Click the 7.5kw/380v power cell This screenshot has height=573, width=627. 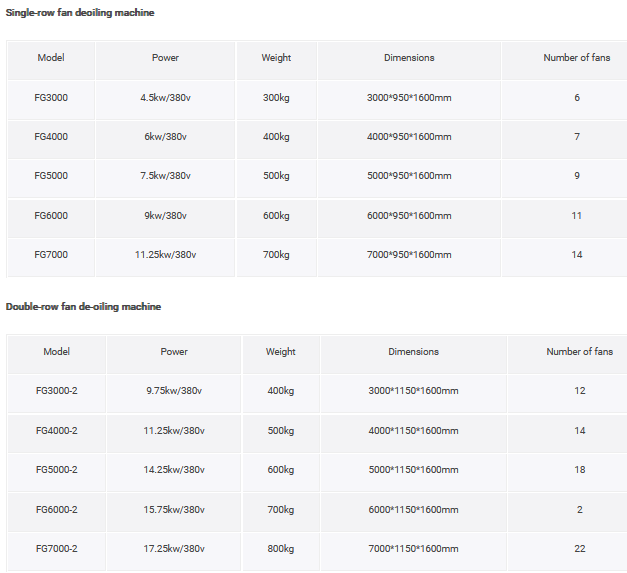pyautogui.click(x=165, y=176)
